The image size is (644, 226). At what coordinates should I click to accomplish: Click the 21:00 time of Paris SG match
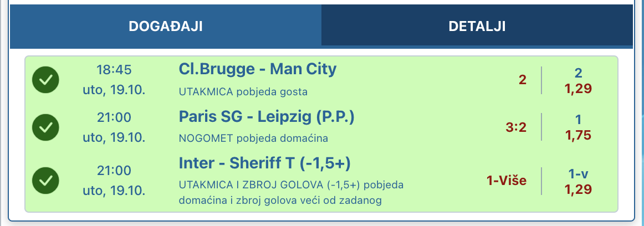114,118
